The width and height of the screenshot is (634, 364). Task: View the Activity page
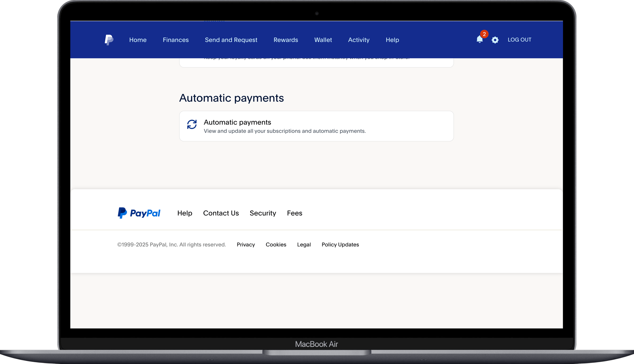[359, 40]
